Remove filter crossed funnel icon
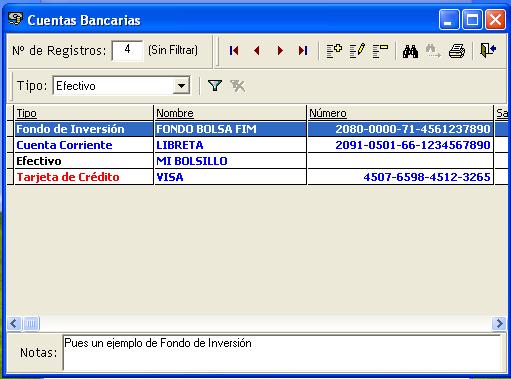This screenshot has width=511, height=379. click(x=238, y=86)
